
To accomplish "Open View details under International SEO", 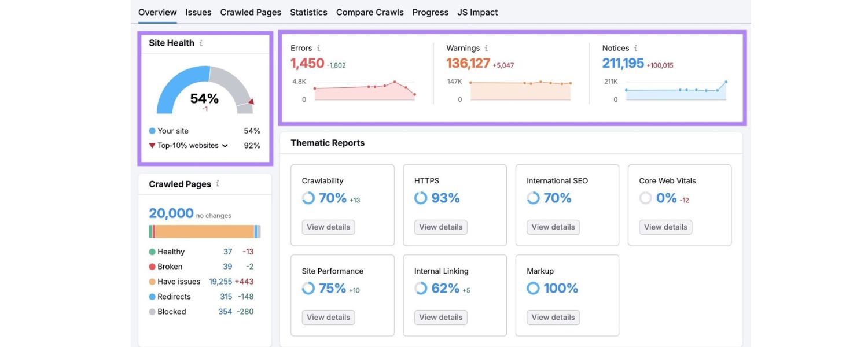I will coord(553,227).
